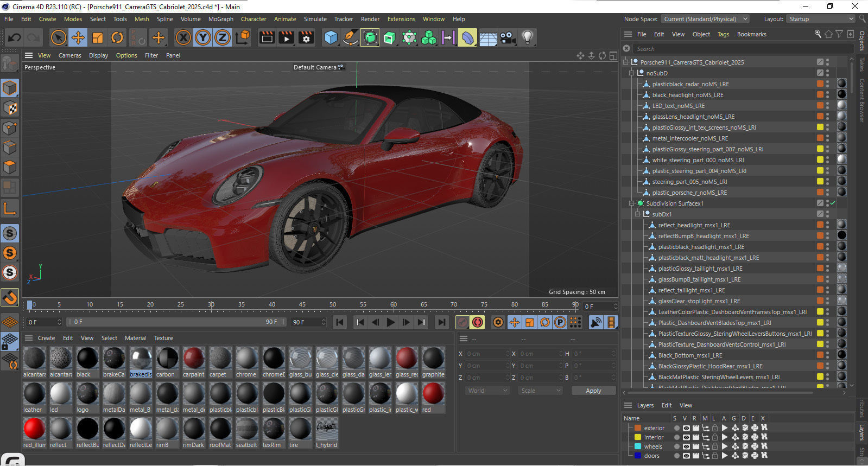Open the Extensions menu
Viewport: 868px width, 466px height.
click(401, 19)
